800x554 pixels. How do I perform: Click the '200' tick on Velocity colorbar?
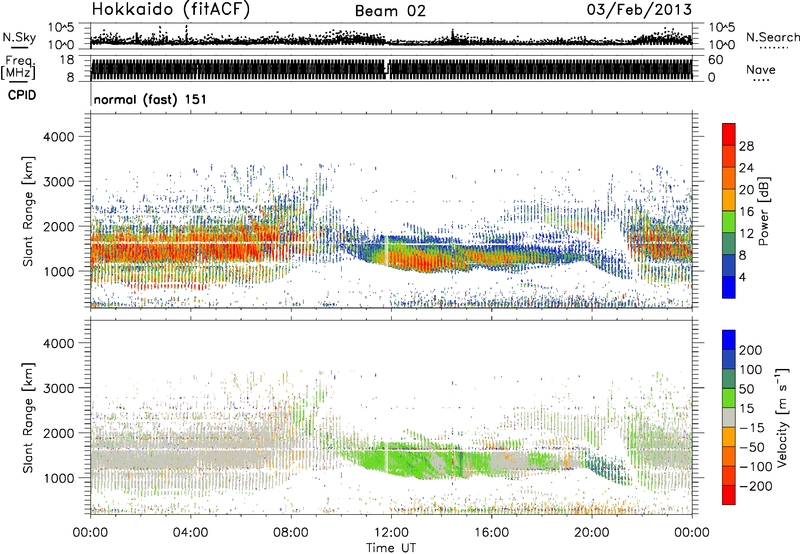tap(751, 350)
